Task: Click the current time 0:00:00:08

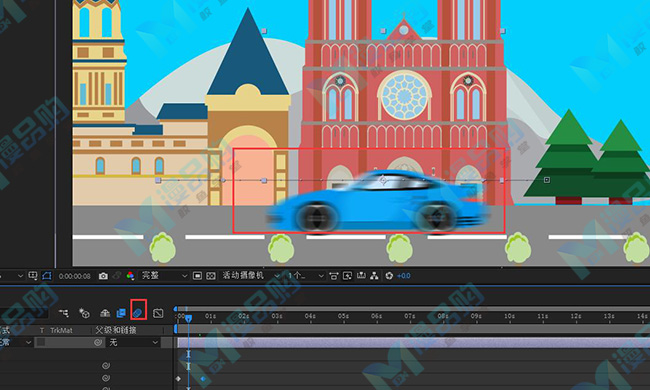Action: (x=75, y=276)
